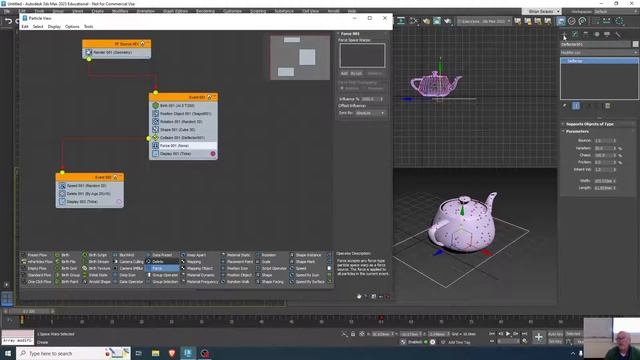640x360 pixels.
Task: Open the Options menu in Particle View
Action: [72, 27]
